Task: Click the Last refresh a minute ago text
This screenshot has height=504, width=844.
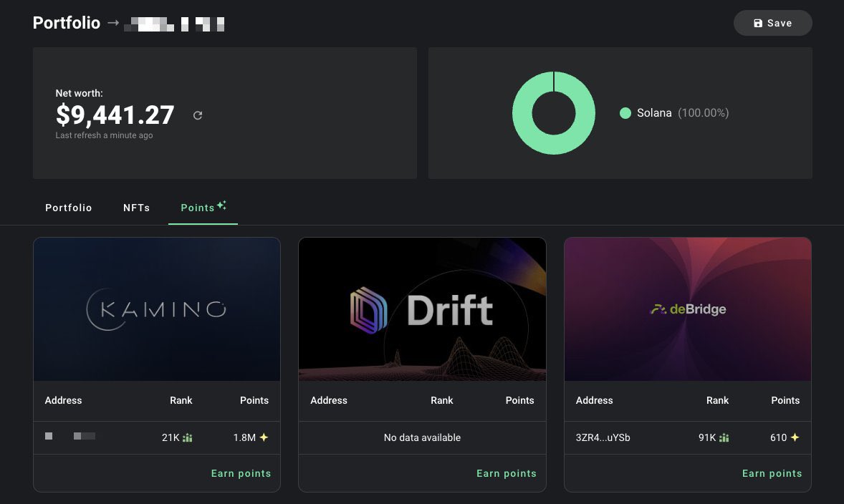Action: (104, 135)
